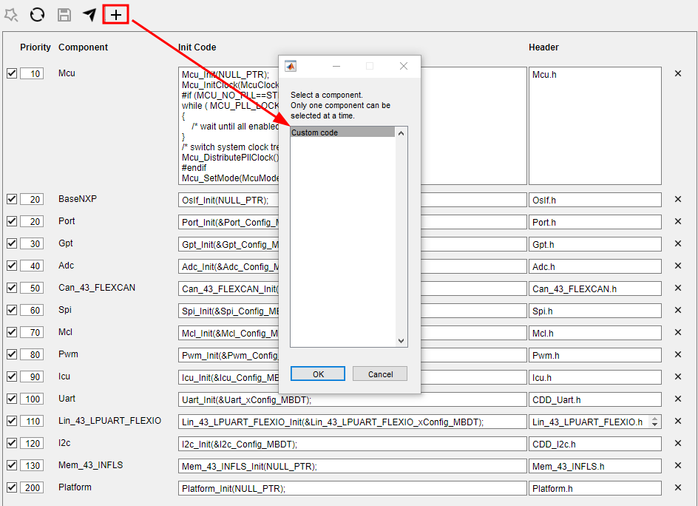Screen dimensions: 698x506
Task: Click the Lin_43_LPUART_FLEXIO component name
Action: (x=110, y=421)
